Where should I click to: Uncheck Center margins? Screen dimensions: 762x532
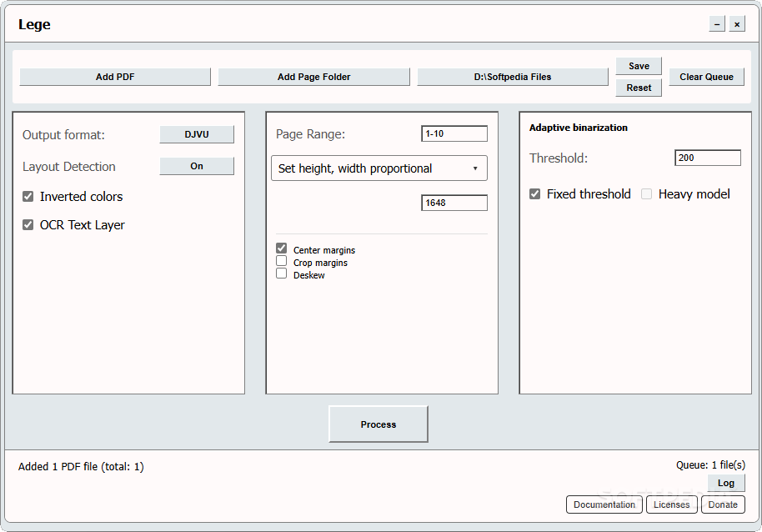point(282,248)
